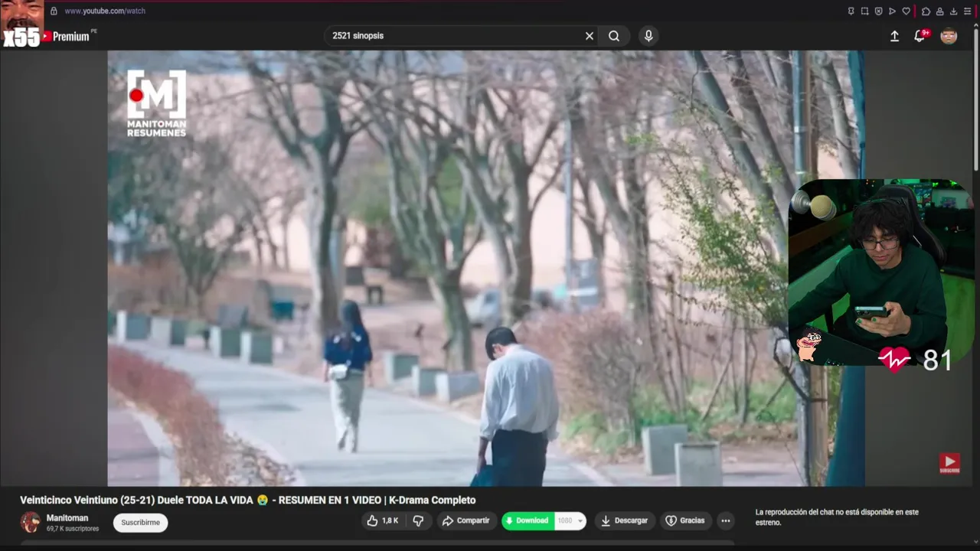Image resolution: width=980 pixels, height=551 pixels.
Task: Clear the search box with X icon
Action: tap(590, 36)
